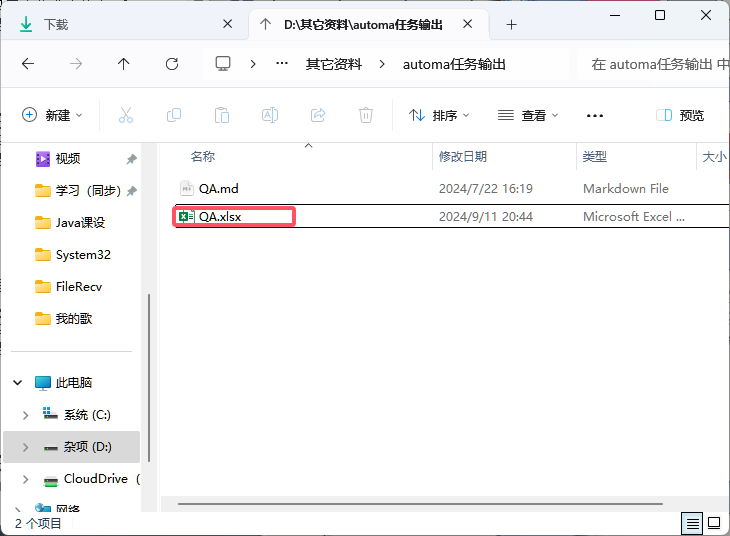Expand breadcrumb chevron after the PC icon
The width and height of the screenshot is (730, 536).
253,64
